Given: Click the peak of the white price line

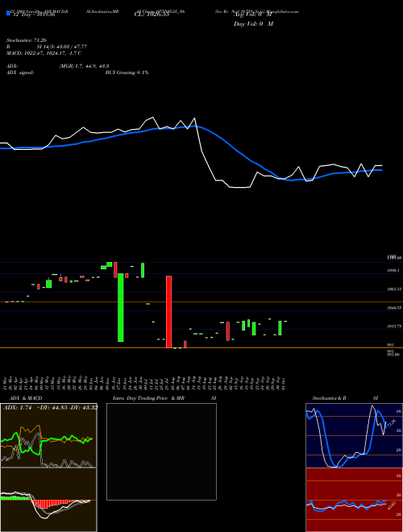Looking at the screenshot, I should 153,118.
